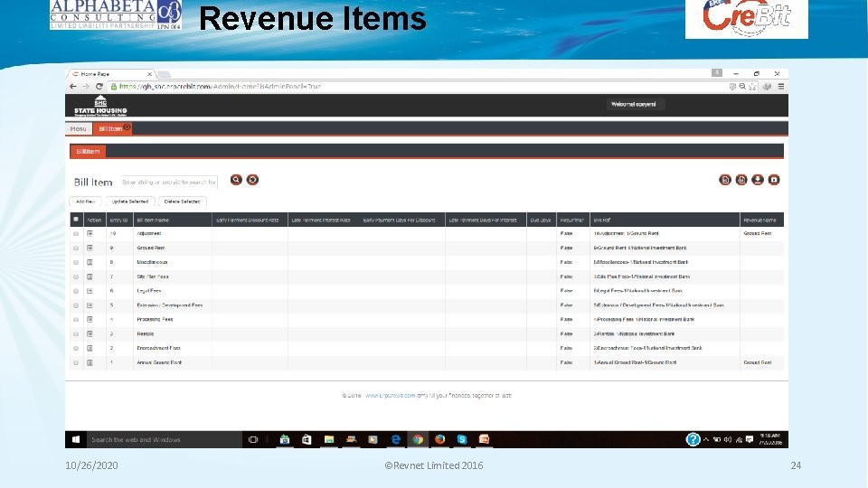Screen dimensions: 868x488
Task: Tick the checkbox for the Encroachment Fees row
Action: pos(76,348)
